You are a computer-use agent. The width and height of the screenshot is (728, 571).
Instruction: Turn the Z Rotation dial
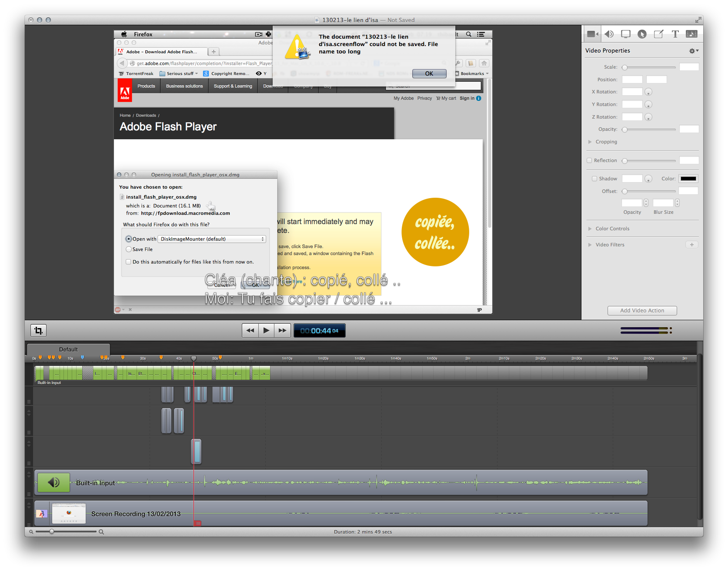coord(648,117)
